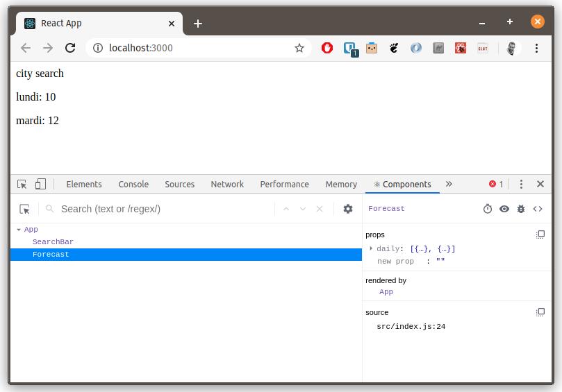Click the suspend stopwatch icon for Forecast
The height and width of the screenshot is (392, 562).
(488, 209)
